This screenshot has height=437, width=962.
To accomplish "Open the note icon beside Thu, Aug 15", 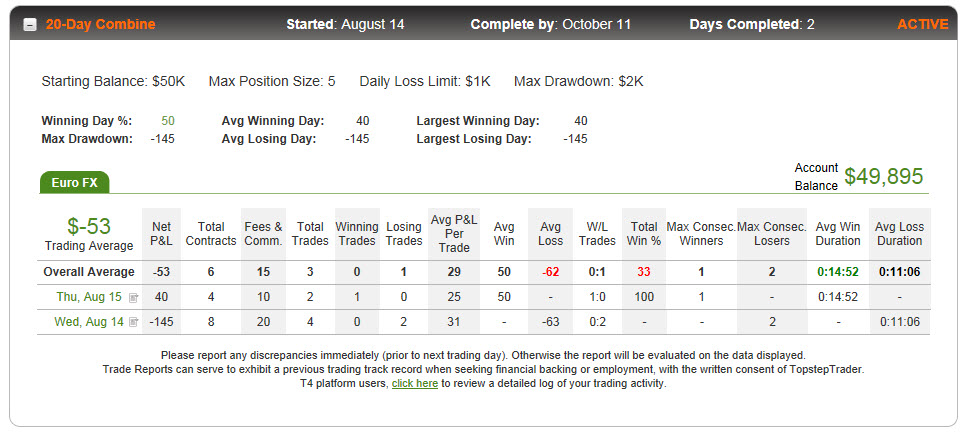I will pyautogui.click(x=134, y=298).
